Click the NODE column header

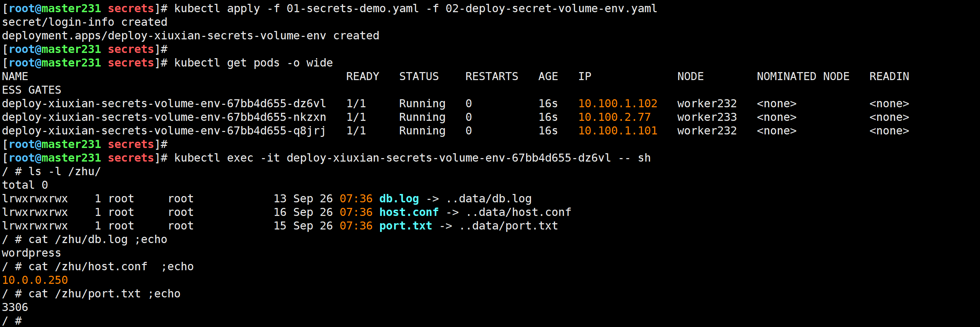click(691, 76)
